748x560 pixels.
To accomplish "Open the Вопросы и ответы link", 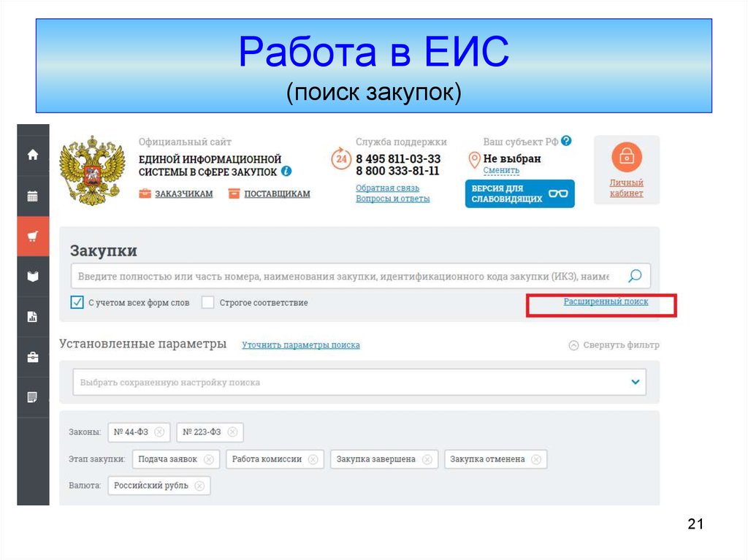I will [392, 199].
